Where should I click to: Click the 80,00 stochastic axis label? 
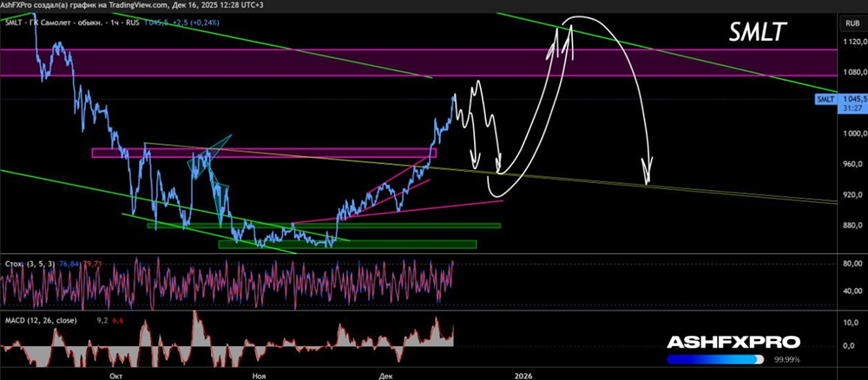[x=852, y=265]
